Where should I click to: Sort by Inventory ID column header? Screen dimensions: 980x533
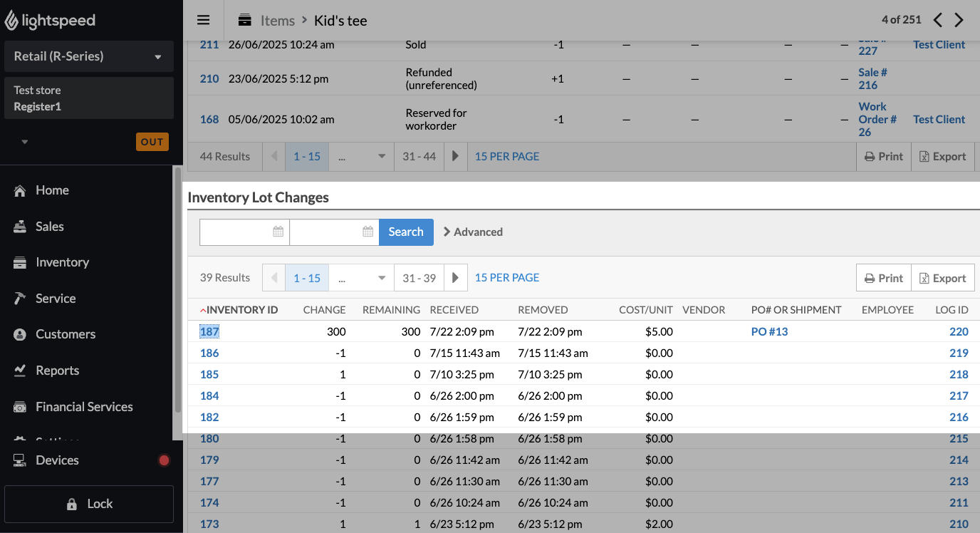click(241, 310)
